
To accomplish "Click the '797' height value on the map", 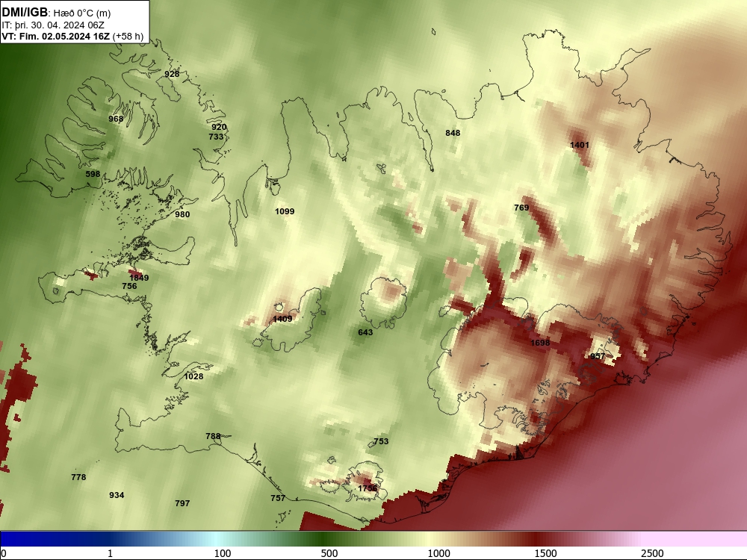I will tap(182, 503).
